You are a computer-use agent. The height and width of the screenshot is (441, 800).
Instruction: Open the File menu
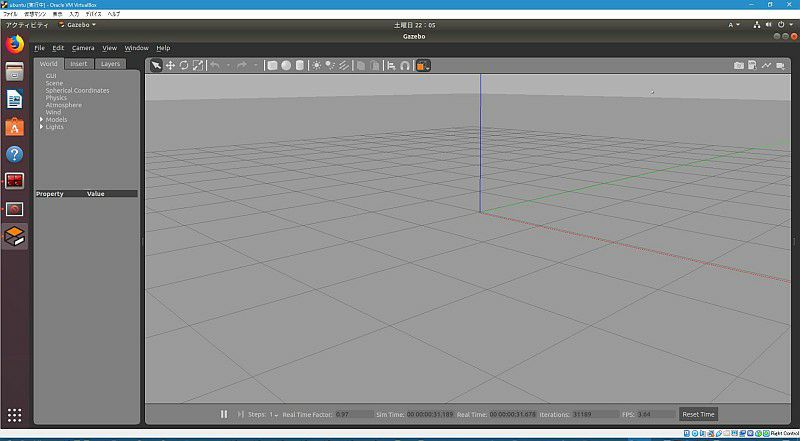39,48
